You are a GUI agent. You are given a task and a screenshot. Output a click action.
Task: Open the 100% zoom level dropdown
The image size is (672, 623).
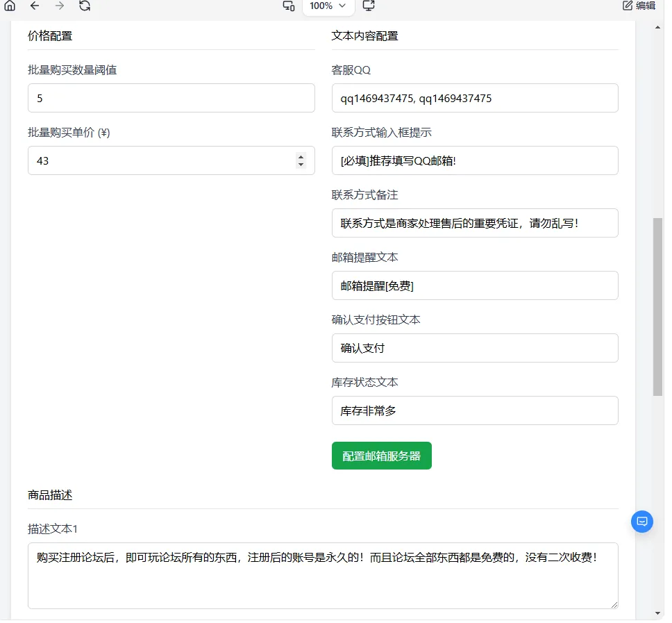click(x=327, y=8)
